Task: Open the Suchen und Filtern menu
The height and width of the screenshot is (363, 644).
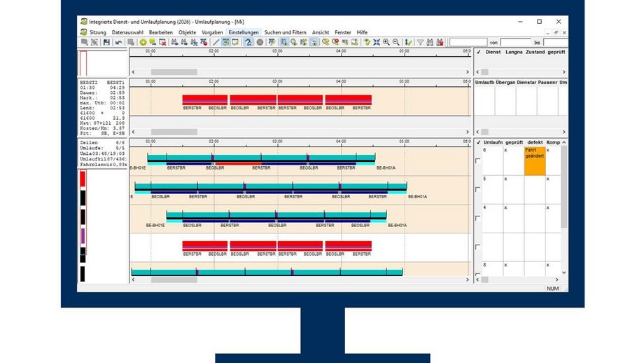Action: 286,32
